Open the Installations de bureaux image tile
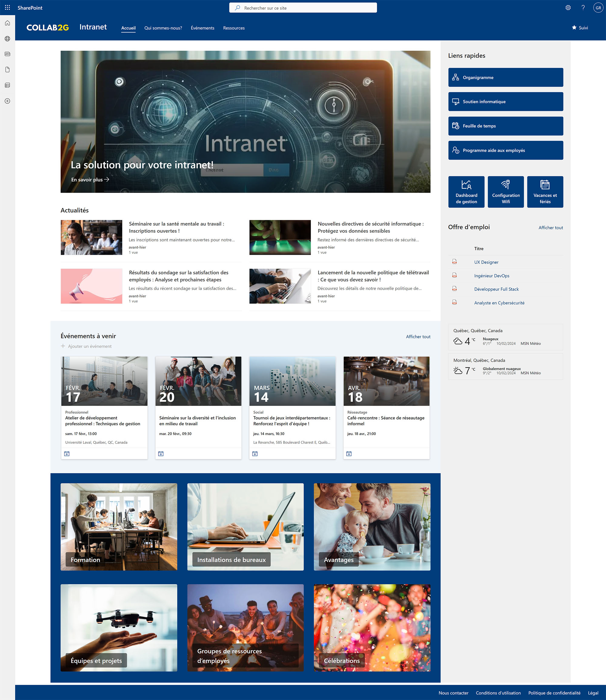 point(245,527)
